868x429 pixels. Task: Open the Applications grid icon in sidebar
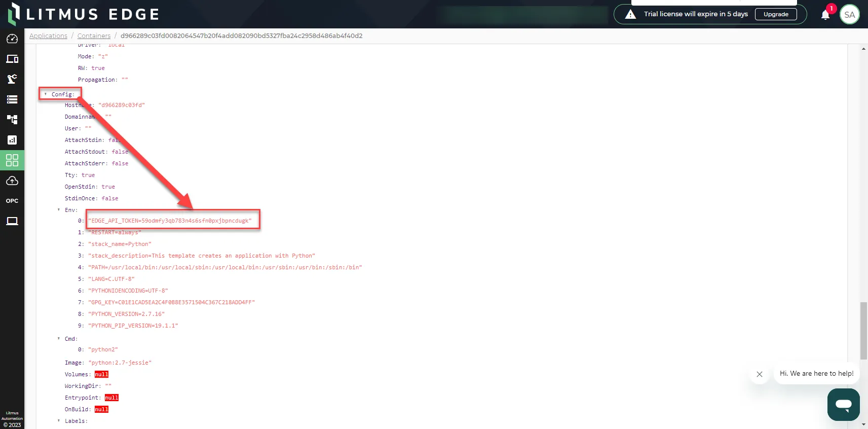[x=12, y=160]
